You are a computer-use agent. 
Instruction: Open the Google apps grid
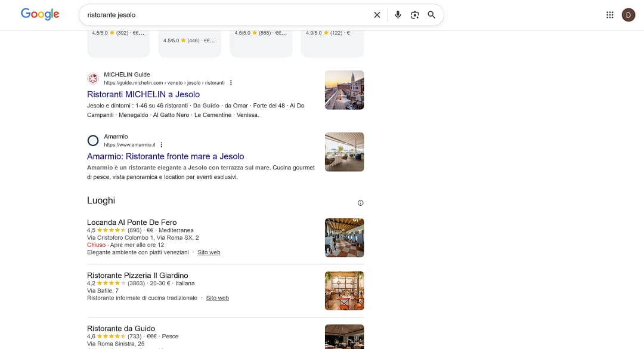pos(609,14)
